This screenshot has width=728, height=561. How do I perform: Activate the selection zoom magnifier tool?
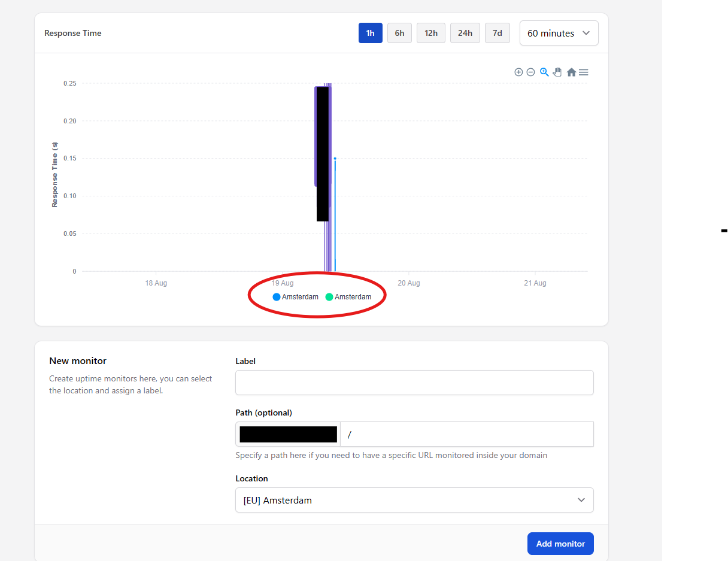(x=544, y=72)
